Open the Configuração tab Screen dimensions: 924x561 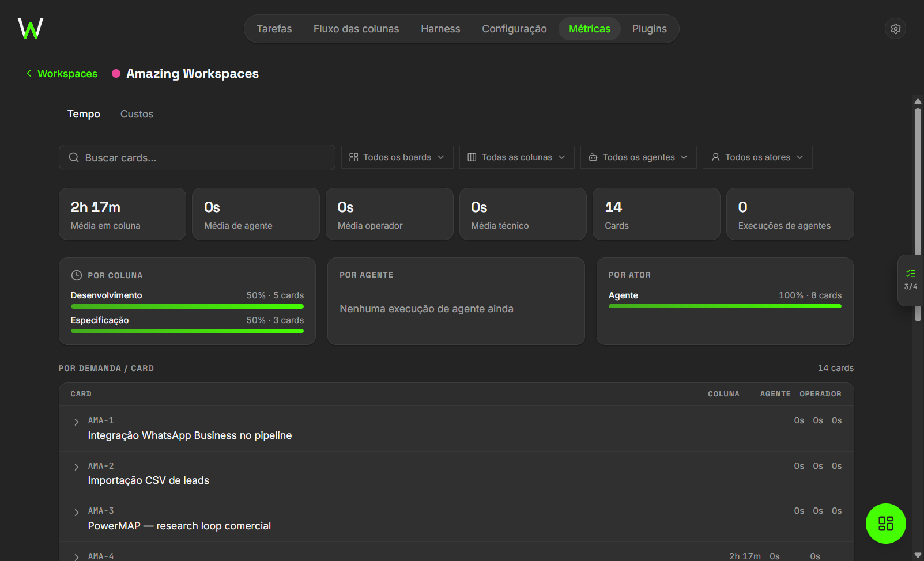514,29
